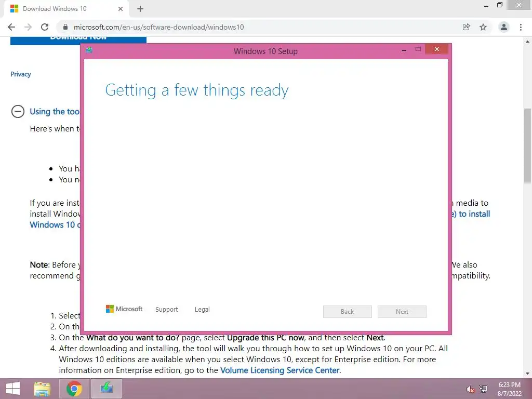
Task: Click the Next button in Setup
Action: point(402,312)
